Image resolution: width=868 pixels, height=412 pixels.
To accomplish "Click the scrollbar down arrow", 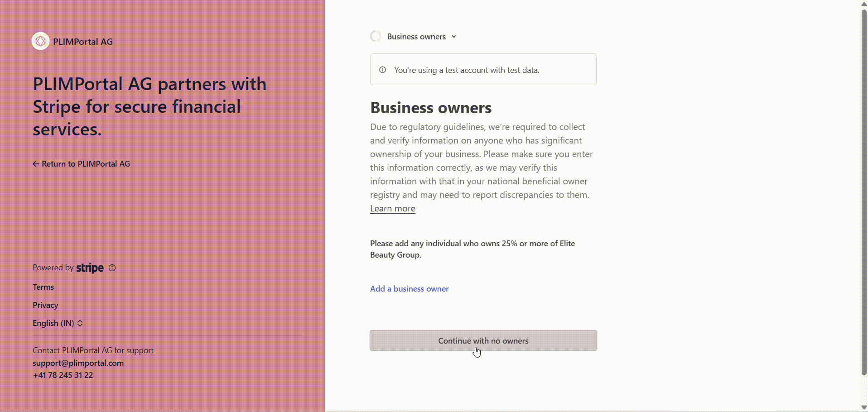I will [x=864, y=407].
